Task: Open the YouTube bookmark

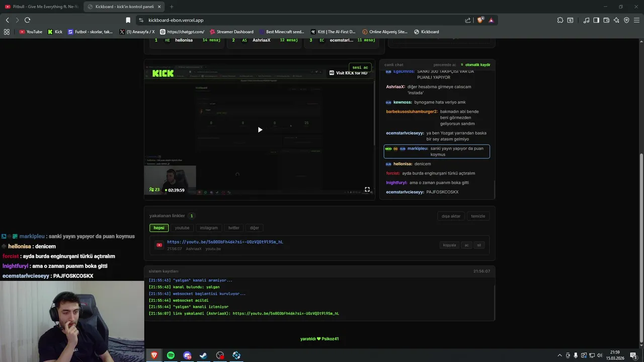Action: click(31, 32)
